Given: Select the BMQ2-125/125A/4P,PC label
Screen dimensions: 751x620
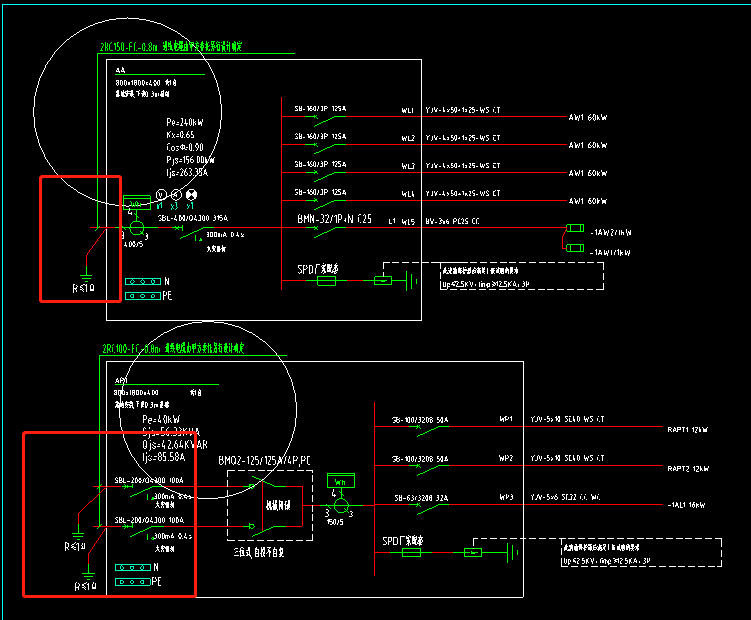Looking at the screenshot, I should (264, 461).
